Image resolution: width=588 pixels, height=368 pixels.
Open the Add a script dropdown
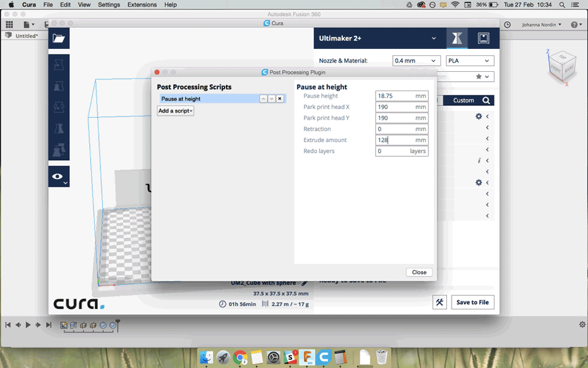tap(176, 111)
